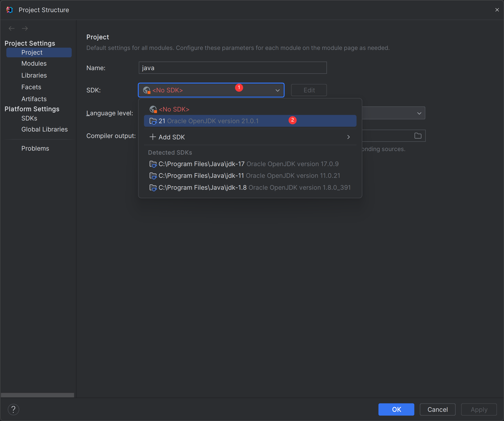Click the Cancel button
This screenshot has width=504, height=421.
[x=437, y=409]
